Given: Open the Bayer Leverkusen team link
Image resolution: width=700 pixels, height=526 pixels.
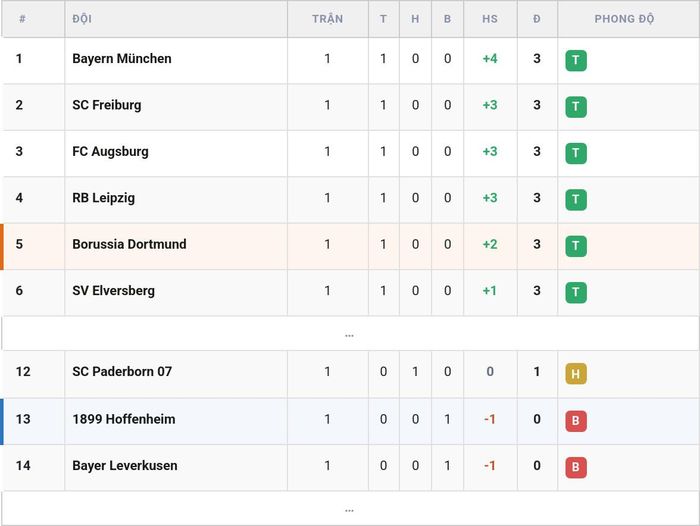Looking at the screenshot, I should 125,466.
